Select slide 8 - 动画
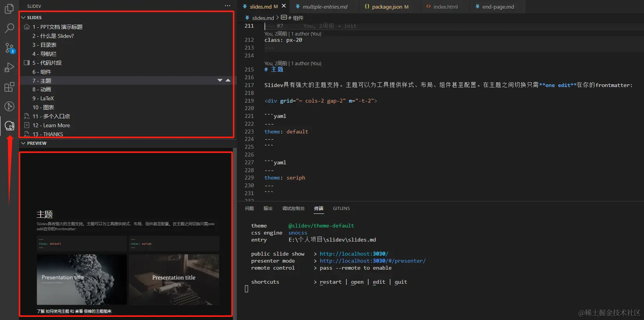 point(42,89)
